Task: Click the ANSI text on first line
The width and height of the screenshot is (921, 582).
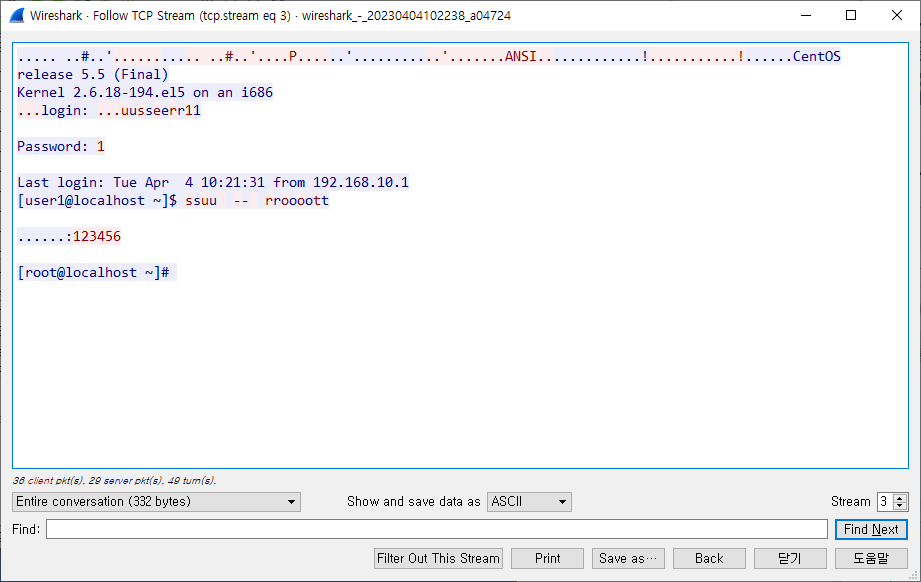Action: pos(520,56)
